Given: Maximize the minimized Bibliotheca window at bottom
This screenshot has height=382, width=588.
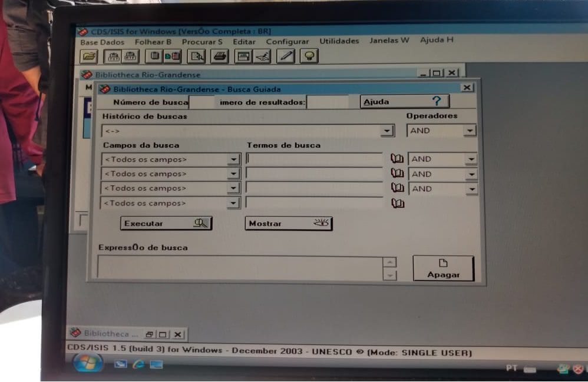Looking at the screenshot, I should click(163, 334).
